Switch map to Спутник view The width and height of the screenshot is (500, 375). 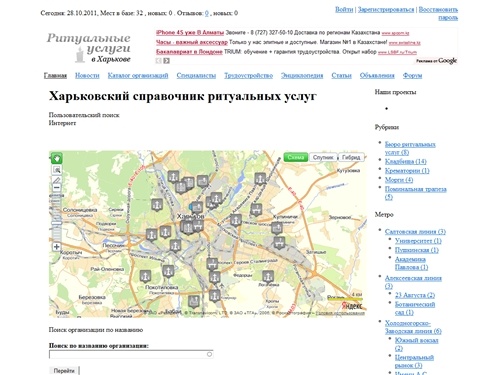[x=323, y=157]
